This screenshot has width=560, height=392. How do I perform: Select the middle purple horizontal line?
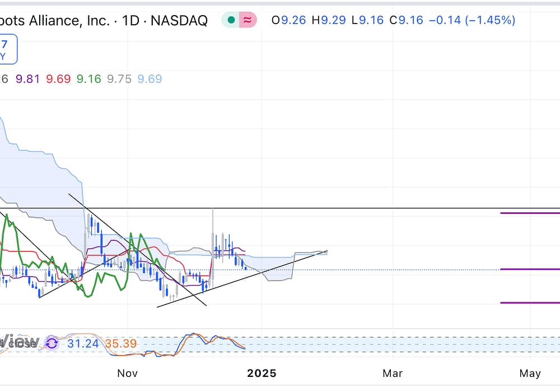pyautogui.click(x=529, y=269)
